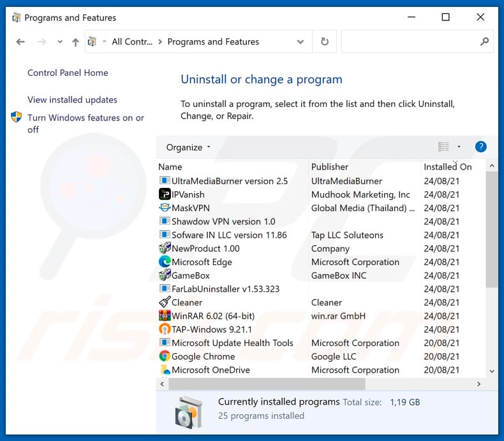
Task: Click the Cleaner brush icon
Action: tap(165, 302)
